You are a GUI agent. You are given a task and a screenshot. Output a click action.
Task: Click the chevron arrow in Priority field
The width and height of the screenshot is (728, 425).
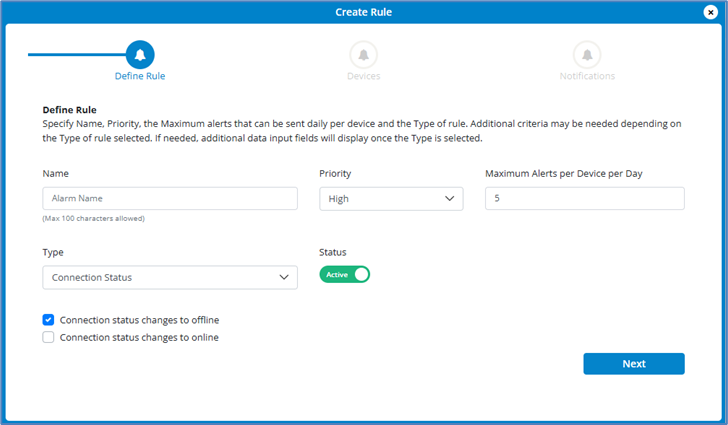(x=449, y=199)
